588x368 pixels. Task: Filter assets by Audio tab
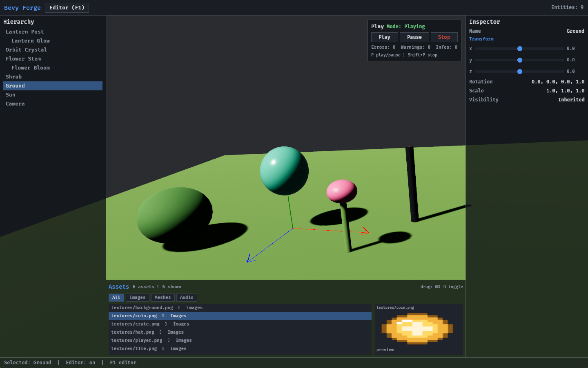tap(187, 298)
